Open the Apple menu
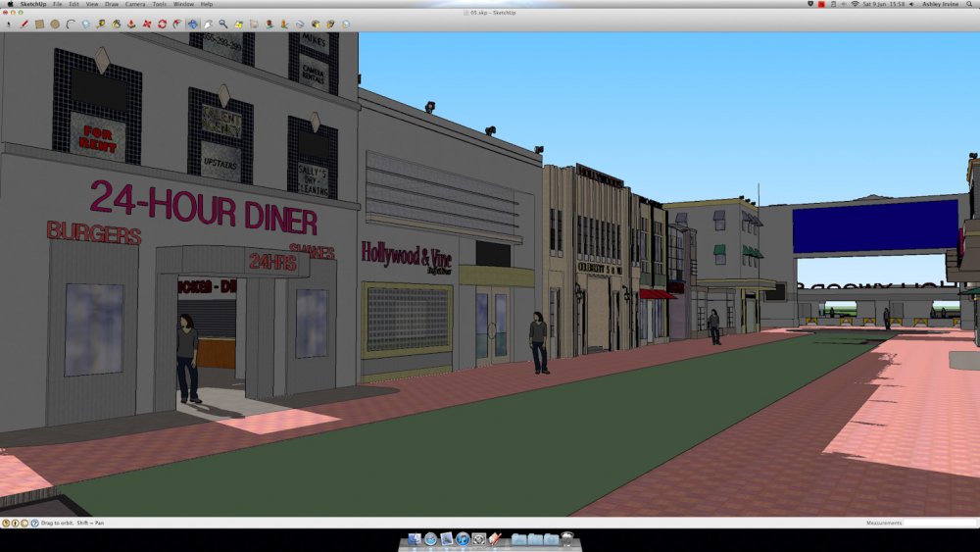 pos(10,4)
